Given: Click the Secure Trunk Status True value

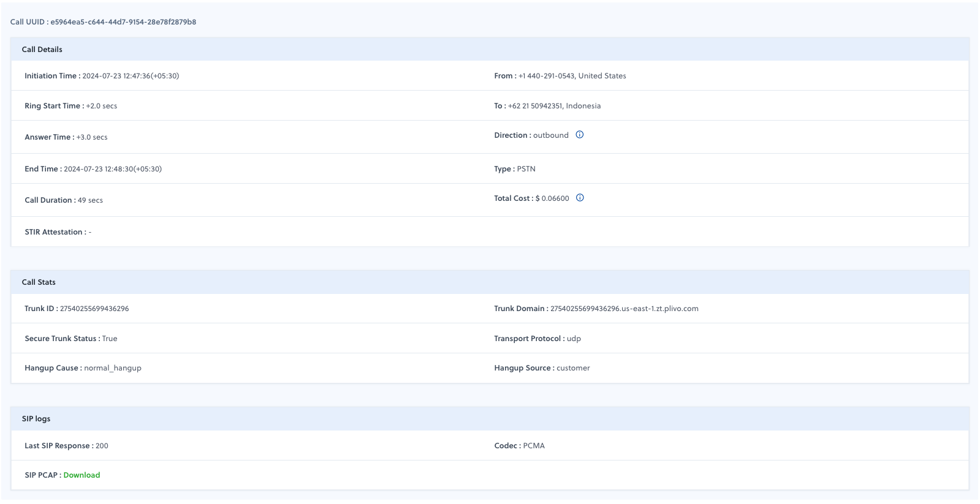Looking at the screenshot, I should (110, 339).
